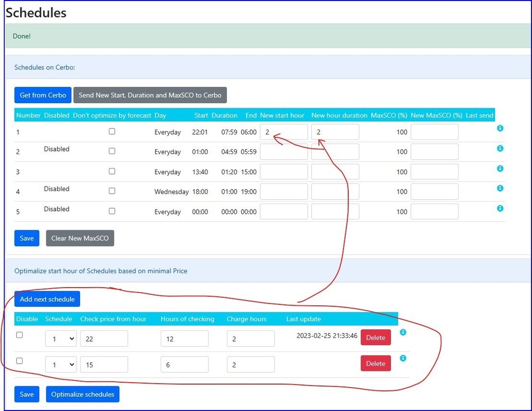Delete the optimization row updated 2023-02-25

[x=375, y=338]
